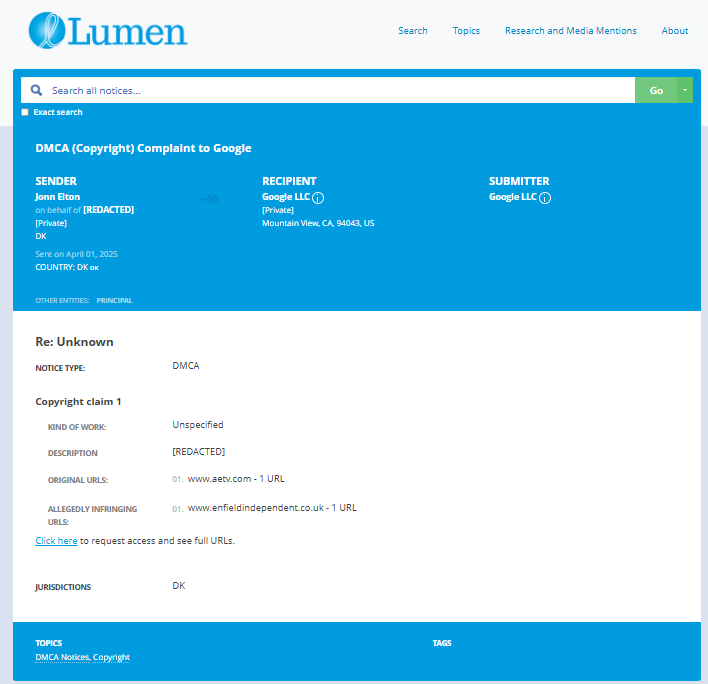Click the NOTICE TYPE value 'DMCA'
708x684 pixels.
click(x=186, y=366)
